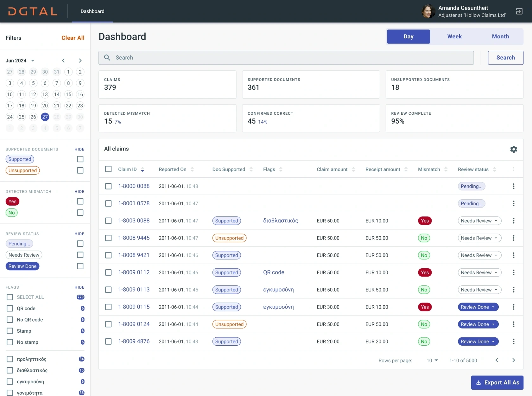Screen dimensions: 532x396
Task: Switch to the Month view tab
Action: (x=500, y=36)
